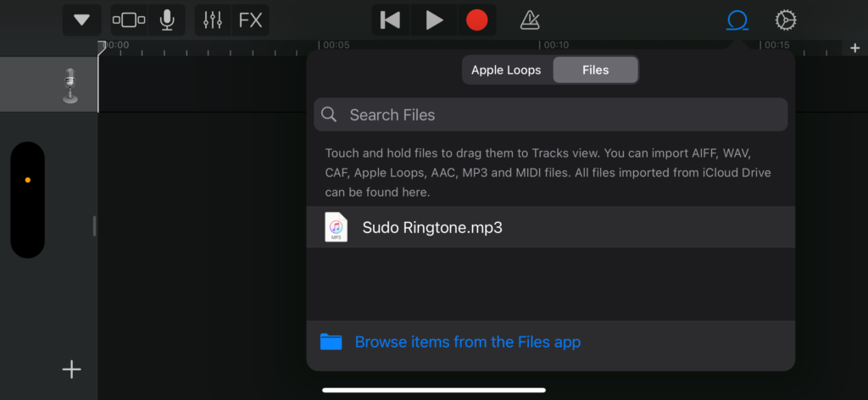Click the search magnifier icon
The width and height of the screenshot is (868, 400).
[329, 114]
